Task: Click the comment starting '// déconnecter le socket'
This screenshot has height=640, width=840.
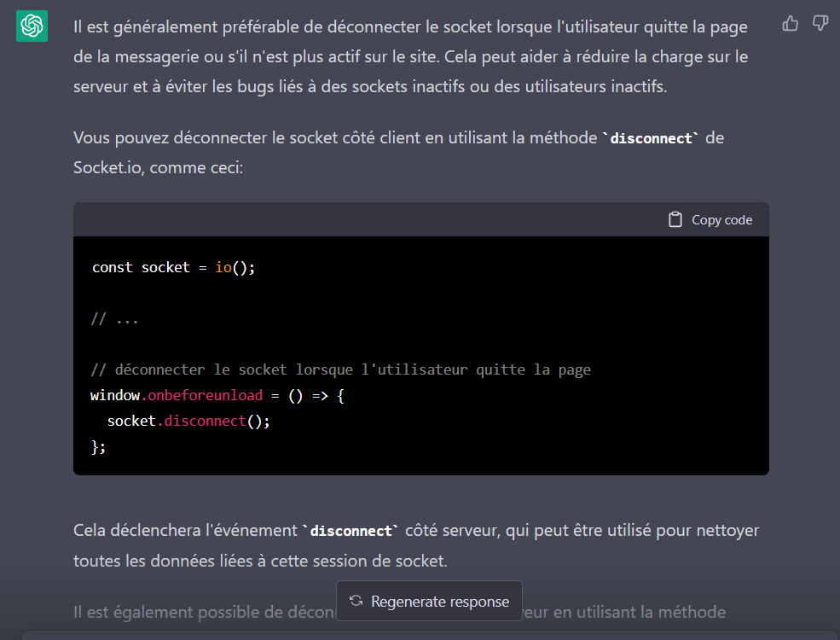Action: click(x=340, y=370)
